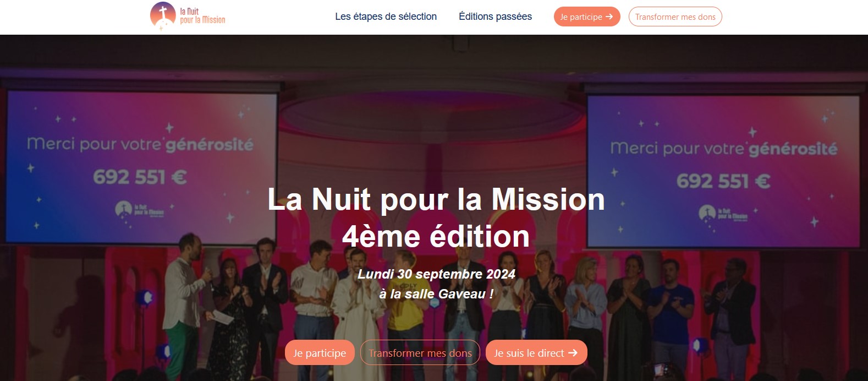Click the "La Nuit pour la Mission 4ème édition" heading
This screenshot has height=381, width=868.
436,217
